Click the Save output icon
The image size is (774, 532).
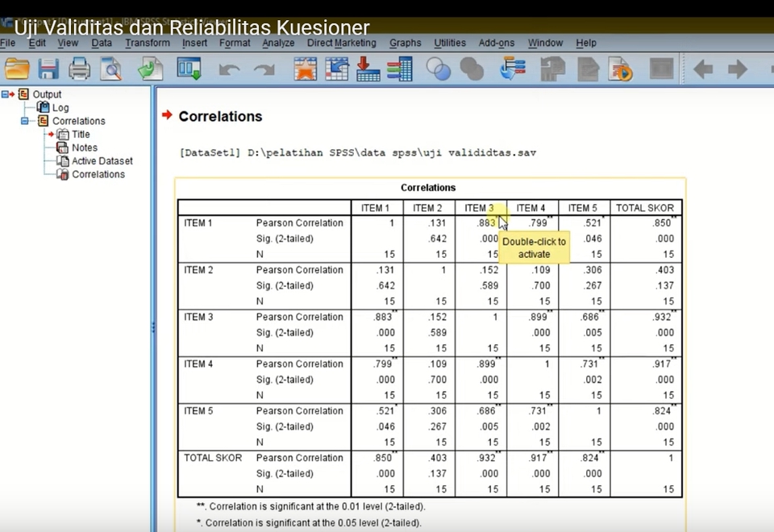47,69
